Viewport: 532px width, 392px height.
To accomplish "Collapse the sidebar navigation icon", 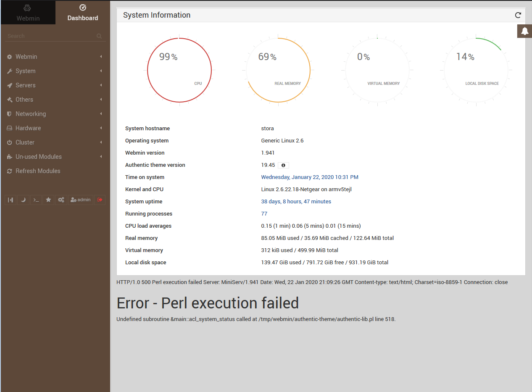I will [10, 200].
